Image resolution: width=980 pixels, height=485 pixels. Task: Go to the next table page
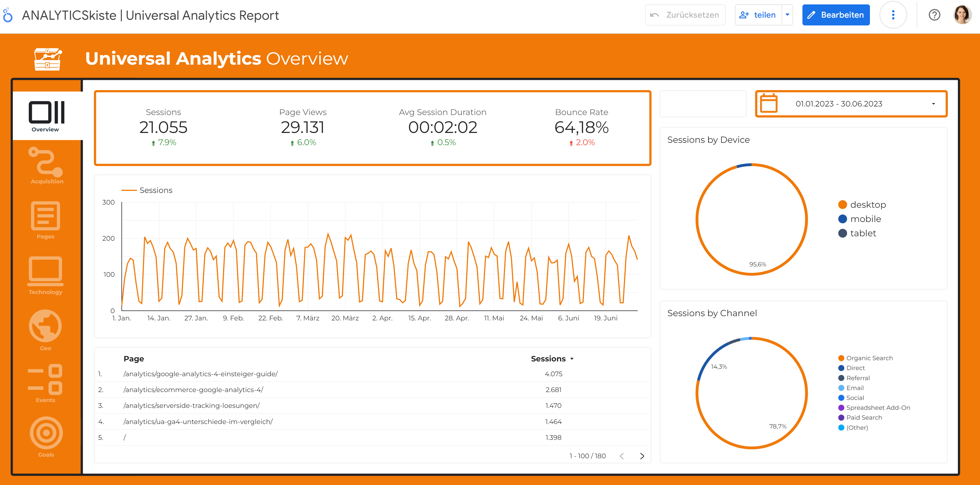coord(642,456)
